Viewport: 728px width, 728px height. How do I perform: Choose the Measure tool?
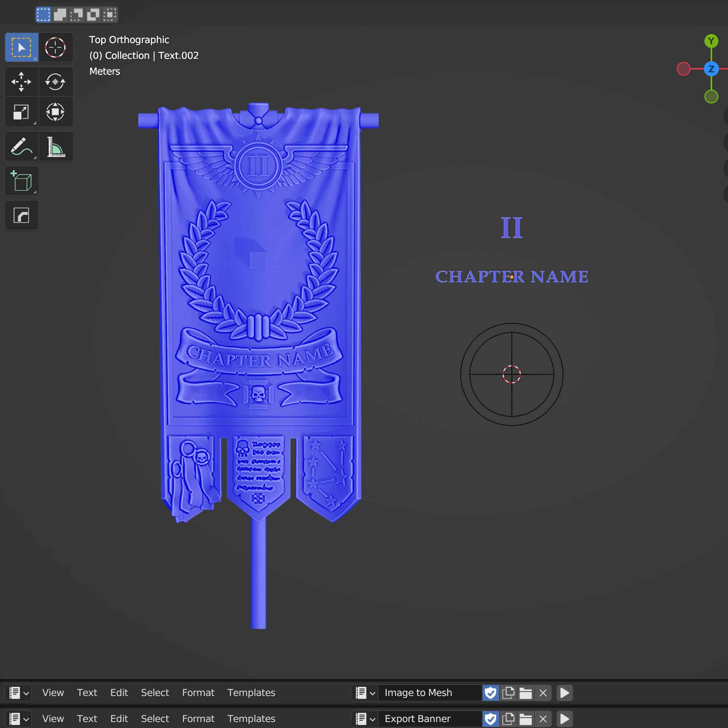tap(55, 147)
